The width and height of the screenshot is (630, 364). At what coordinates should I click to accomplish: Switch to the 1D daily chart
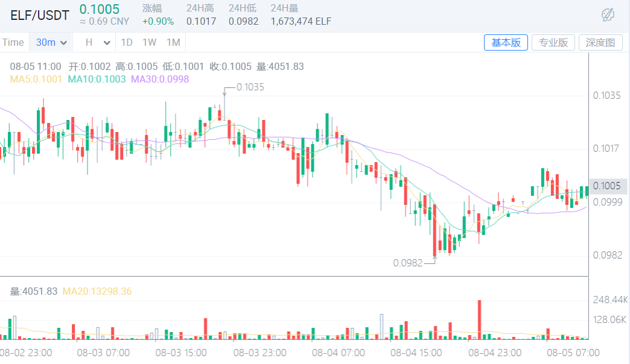point(126,42)
